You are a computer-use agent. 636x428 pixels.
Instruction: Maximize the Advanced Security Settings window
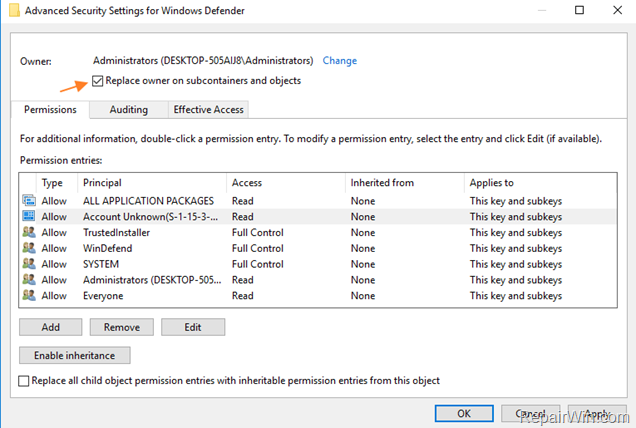pyautogui.click(x=579, y=10)
